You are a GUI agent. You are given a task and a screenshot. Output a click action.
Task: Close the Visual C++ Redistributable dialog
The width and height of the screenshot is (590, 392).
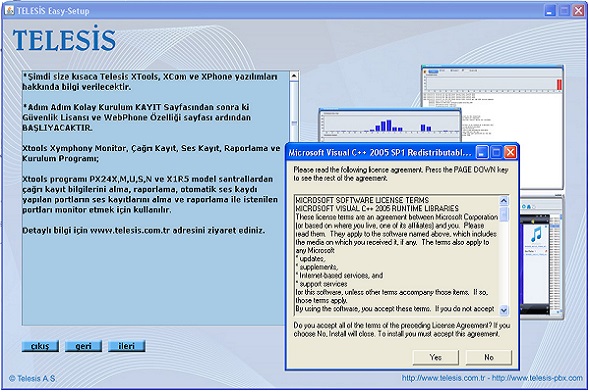pyautogui.click(x=510, y=152)
